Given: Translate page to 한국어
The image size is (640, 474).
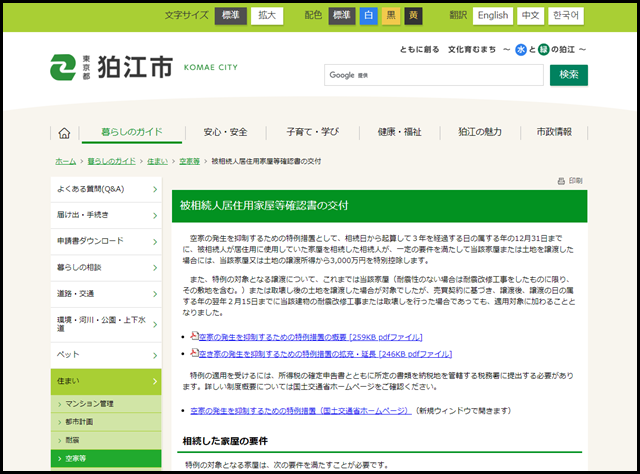Looking at the screenshot, I should pos(566,16).
